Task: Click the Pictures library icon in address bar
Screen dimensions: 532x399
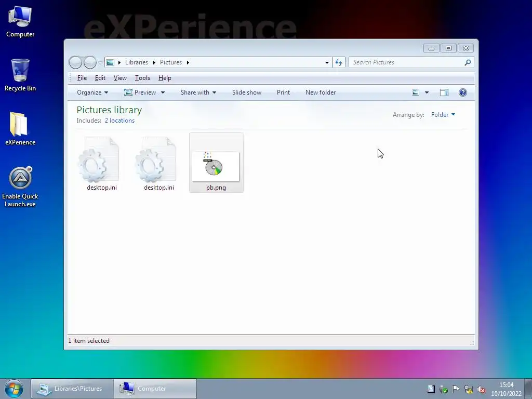Action: (x=110, y=62)
